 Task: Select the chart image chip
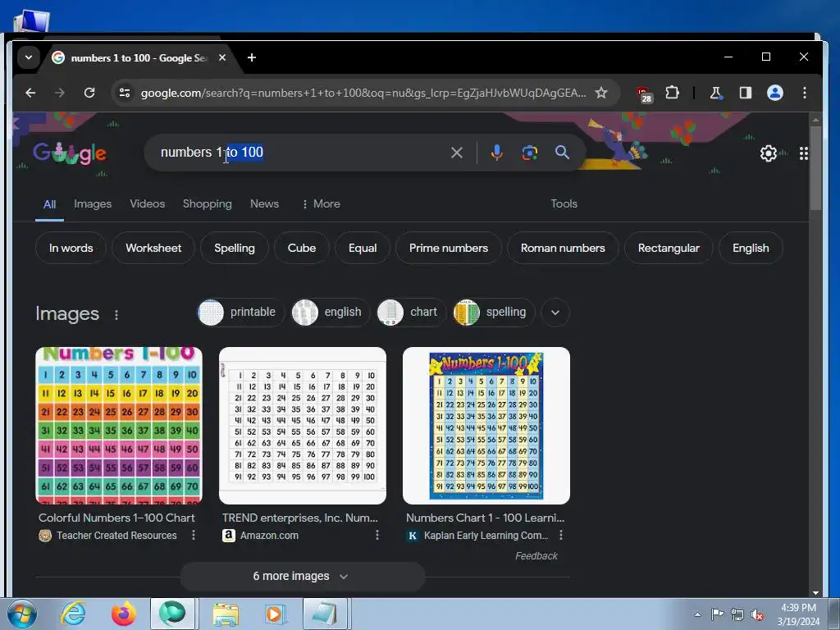(x=411, y=313)
